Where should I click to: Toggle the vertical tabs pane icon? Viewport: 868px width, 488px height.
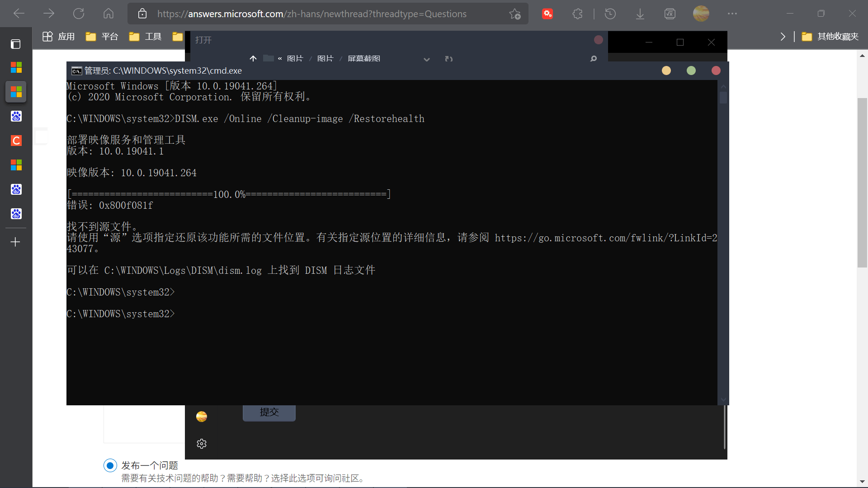(x=16, y=44)
